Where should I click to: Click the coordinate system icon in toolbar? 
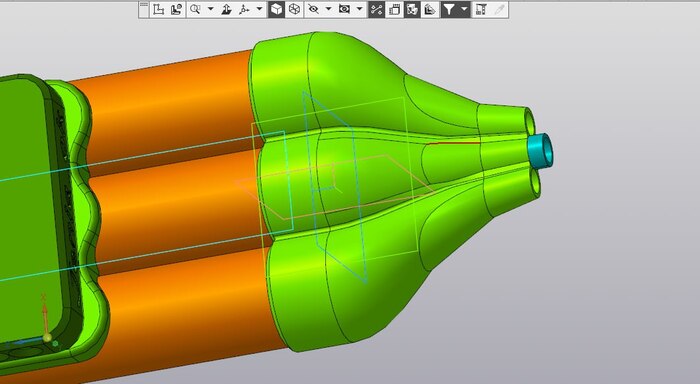coord(158,9)
